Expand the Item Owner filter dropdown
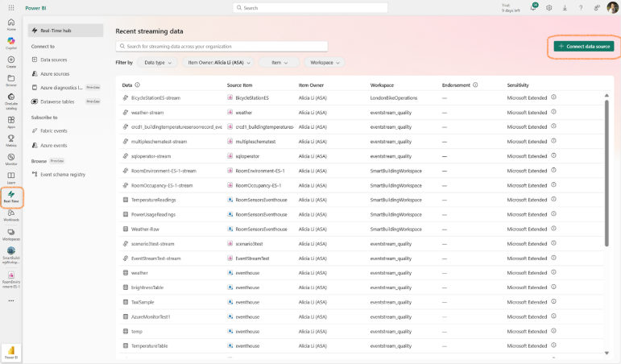This screenshot has width=621, height=364. [218, 63]
